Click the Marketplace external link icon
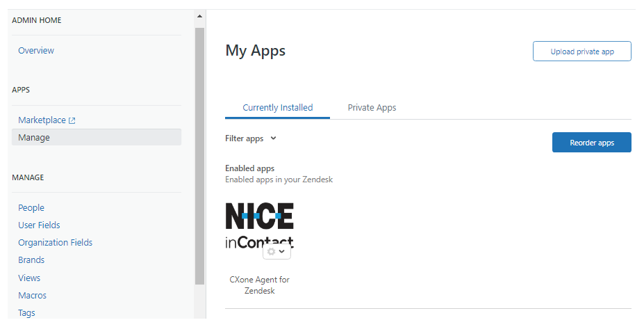644x327 pixels. pos(72,120)
